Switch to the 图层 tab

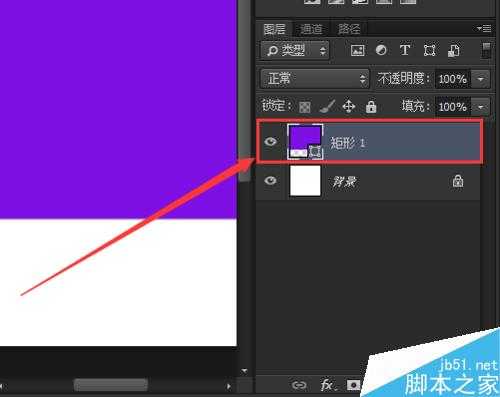point(274,29)
